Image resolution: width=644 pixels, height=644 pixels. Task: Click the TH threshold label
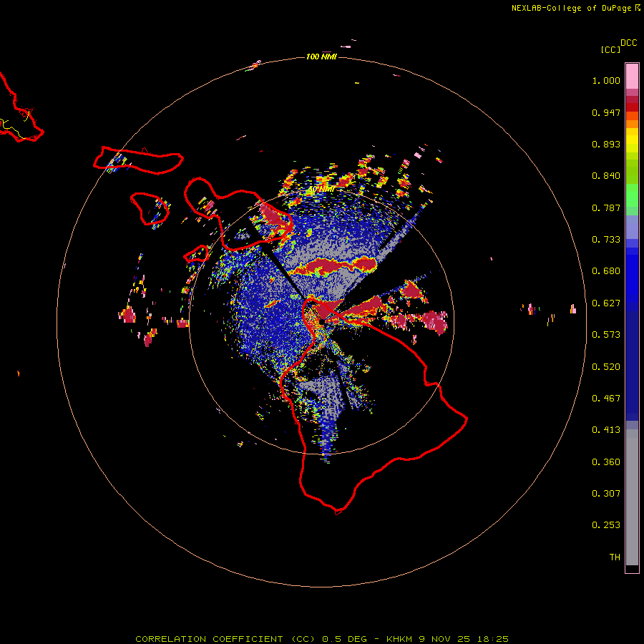615,557
